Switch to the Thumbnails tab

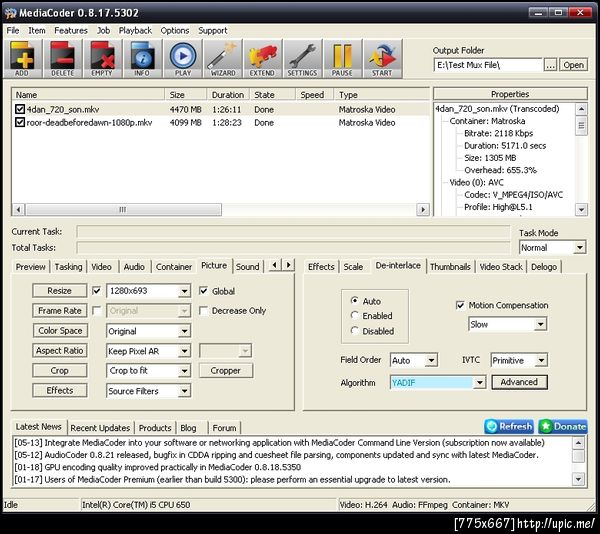pos(450,267)
